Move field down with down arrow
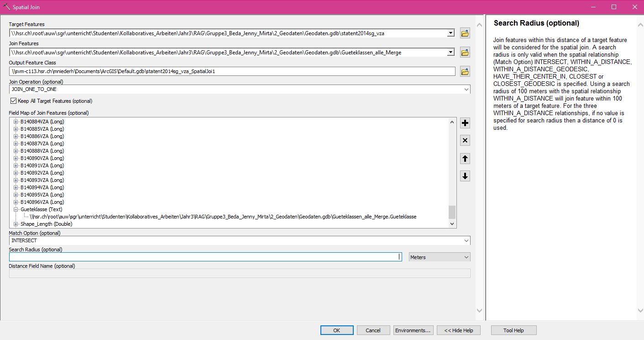This screenshot has width=644, height=340. pyautogui.click(x=465, y=176)
